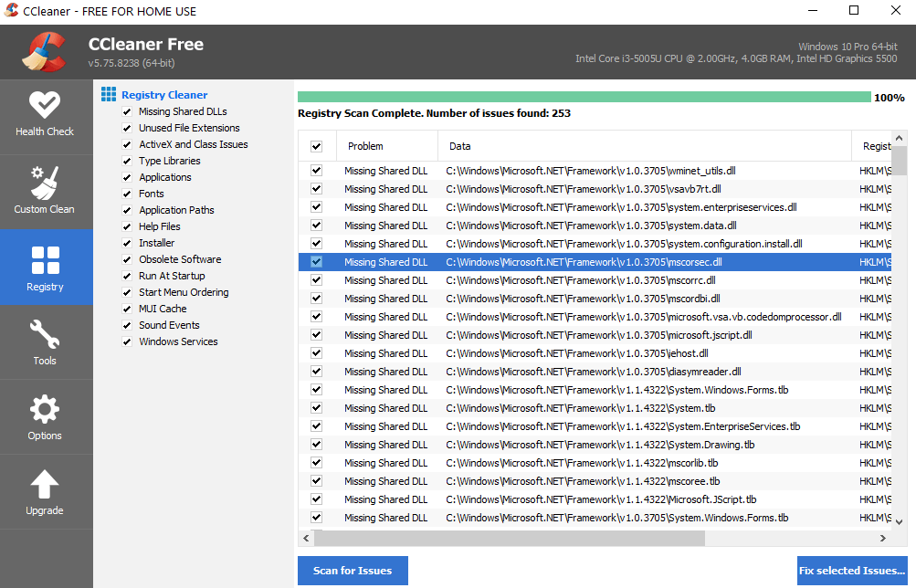Uncheck Obsolete Software option

coord(127,259)
